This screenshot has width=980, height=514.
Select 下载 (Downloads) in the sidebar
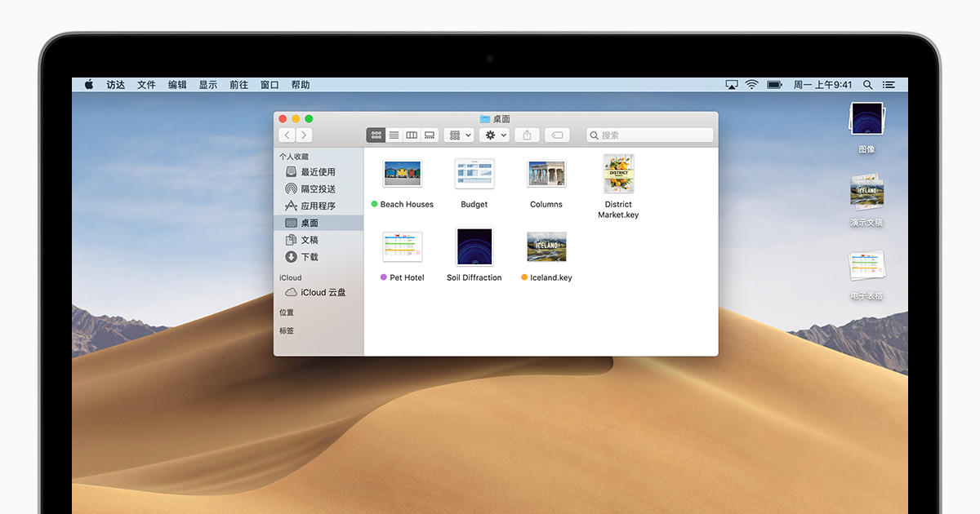pyautogui.click(x=310, y=257)
